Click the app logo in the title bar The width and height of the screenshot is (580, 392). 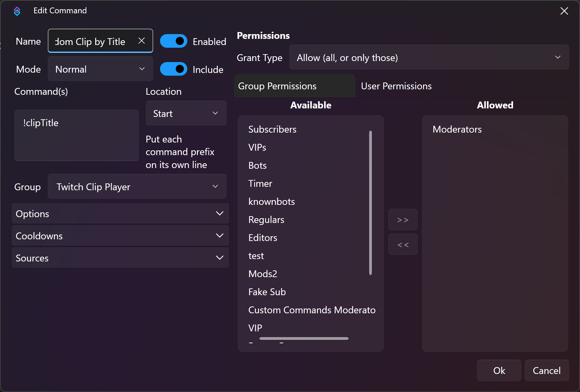(x=17, y=11)
